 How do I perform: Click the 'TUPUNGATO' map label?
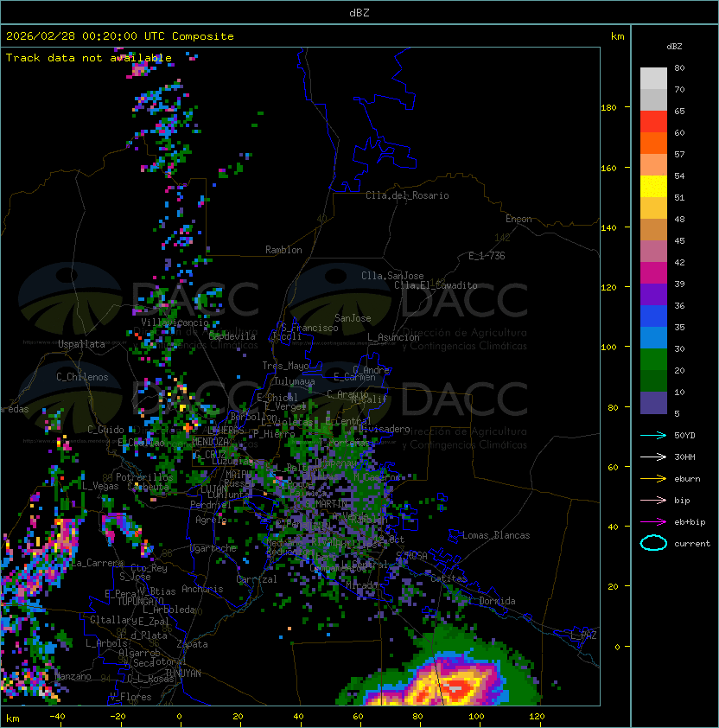click(x=140, y=602)
